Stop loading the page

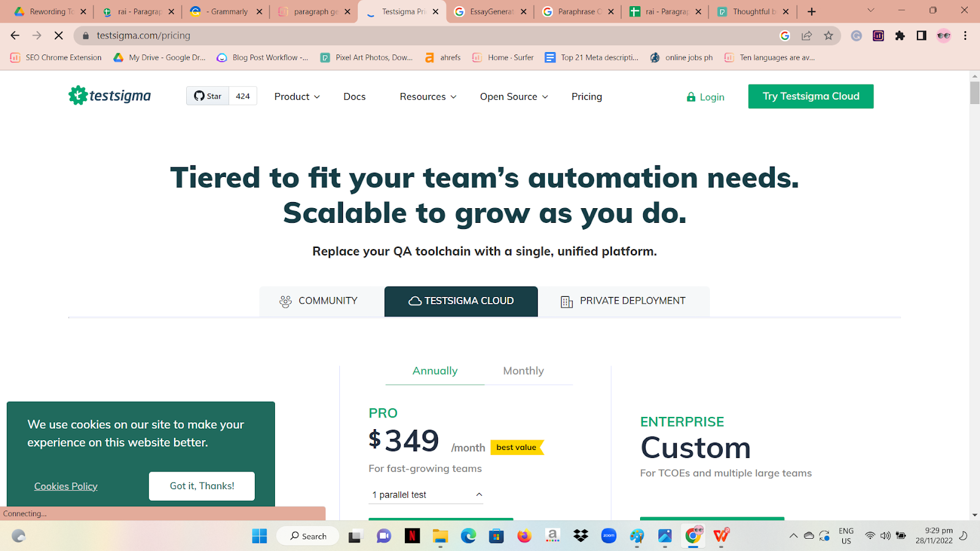point(59,36)
